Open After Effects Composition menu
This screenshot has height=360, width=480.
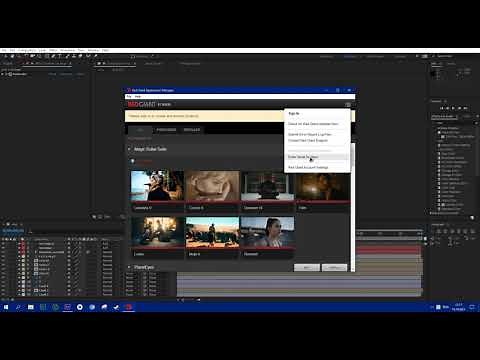tap(27, 50)
